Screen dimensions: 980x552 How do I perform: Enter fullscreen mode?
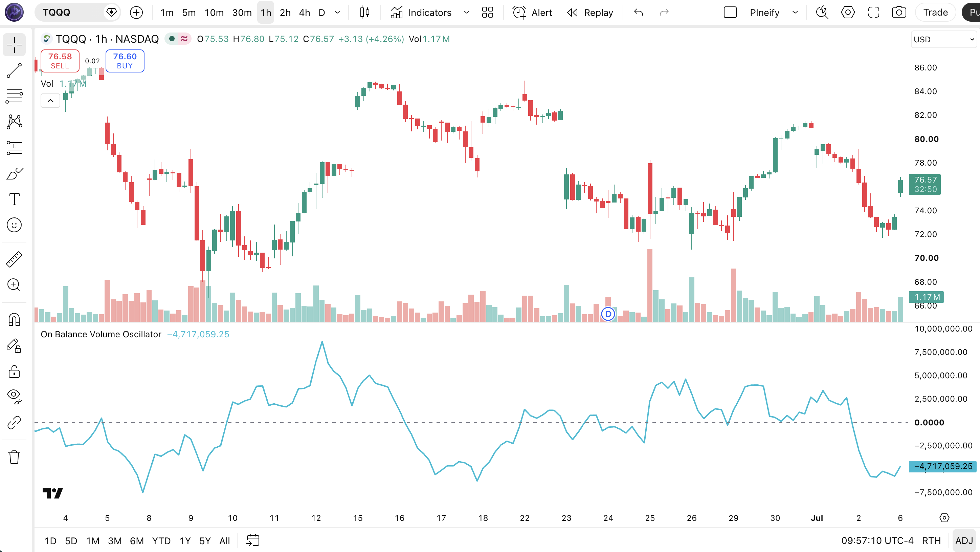pyautogui.click(x=873, y=13)
